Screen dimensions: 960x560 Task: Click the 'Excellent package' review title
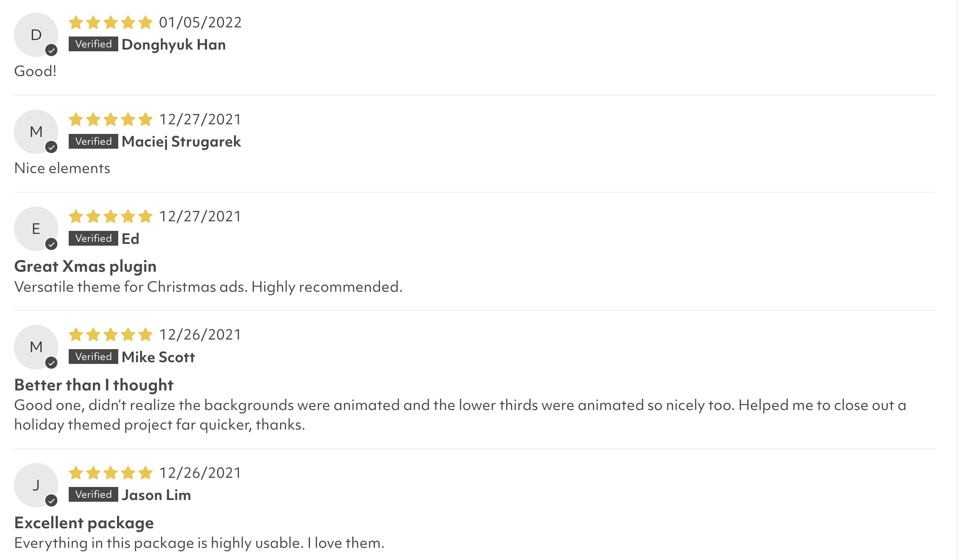click(x=84, y=523)
